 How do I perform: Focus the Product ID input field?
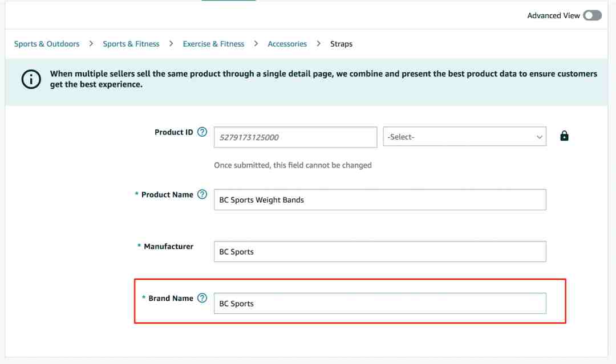tap(295, 137)
